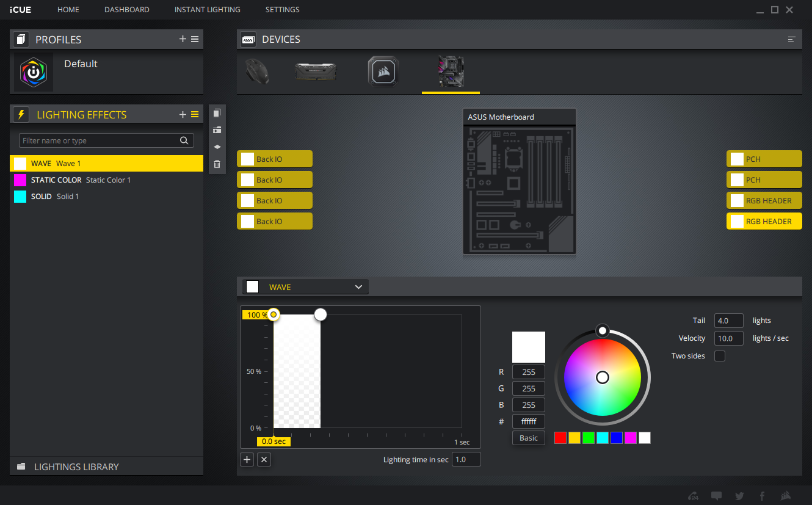Click the hex color ffffff field
812x505 pixels.
click(x=529, y=421)
